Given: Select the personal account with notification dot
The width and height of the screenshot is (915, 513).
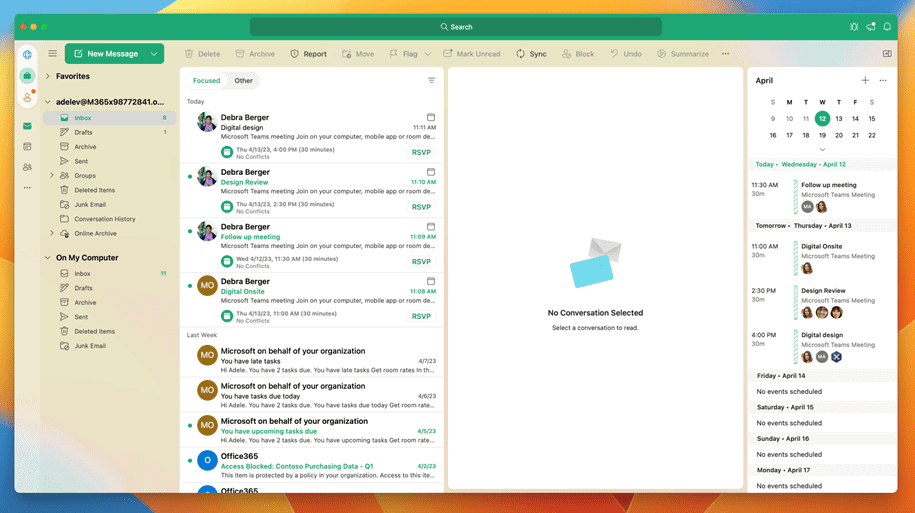Looking at the screenshot, I should (x=27, y=97).
